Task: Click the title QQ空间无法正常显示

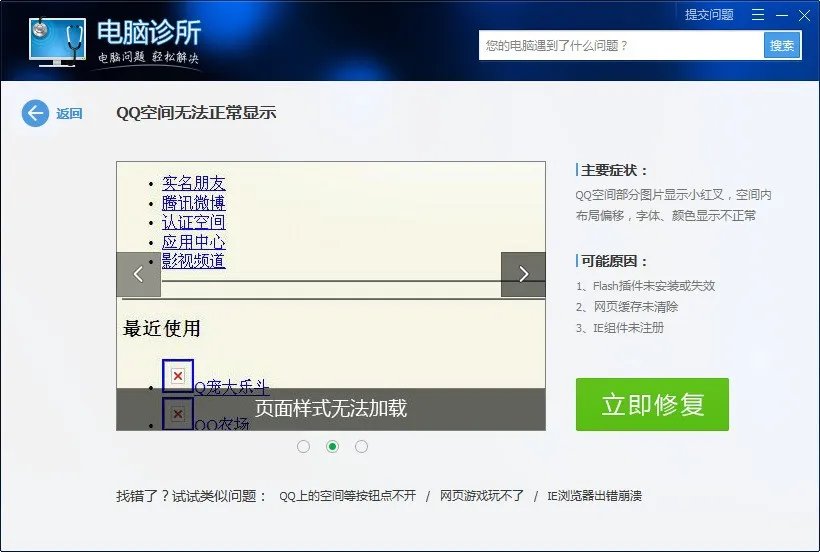Action: tap(196, 112)
